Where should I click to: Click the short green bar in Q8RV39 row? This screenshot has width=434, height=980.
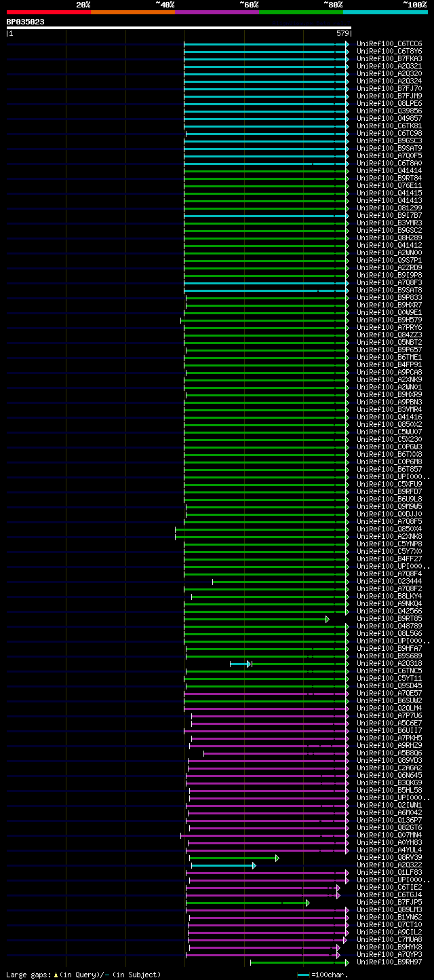tap(234, 858)
